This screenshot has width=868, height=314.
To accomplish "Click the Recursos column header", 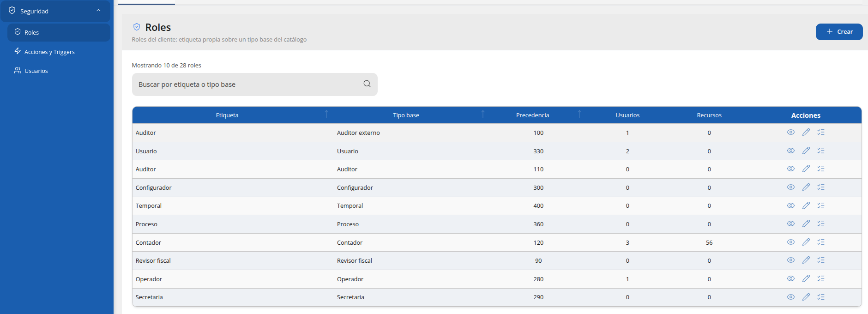I will coord(709,115).
